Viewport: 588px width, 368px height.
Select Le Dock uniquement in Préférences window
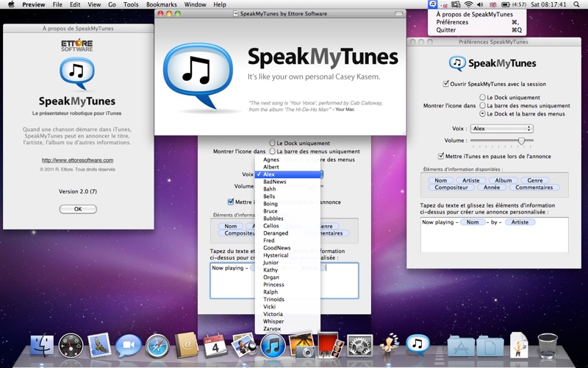(x=483, y=97)
